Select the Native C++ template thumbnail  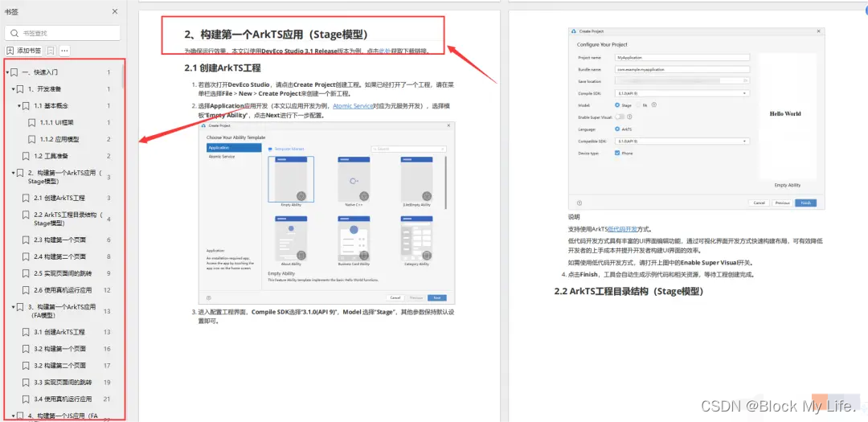click(x=354, y=180)
